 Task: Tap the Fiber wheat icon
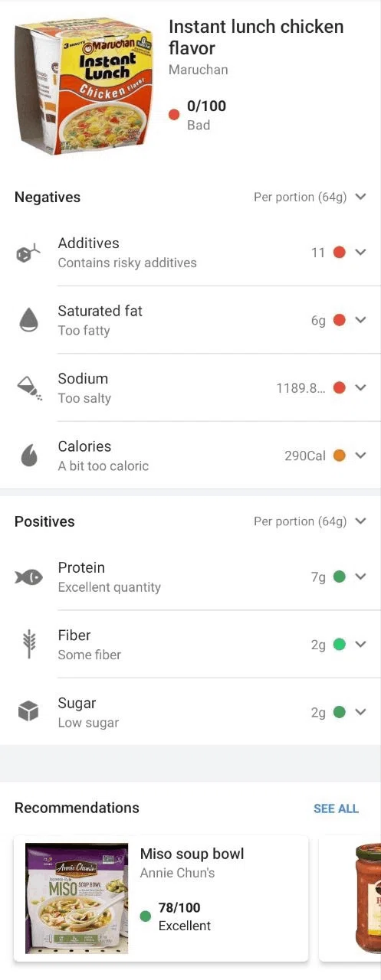(x=28, y=645)
